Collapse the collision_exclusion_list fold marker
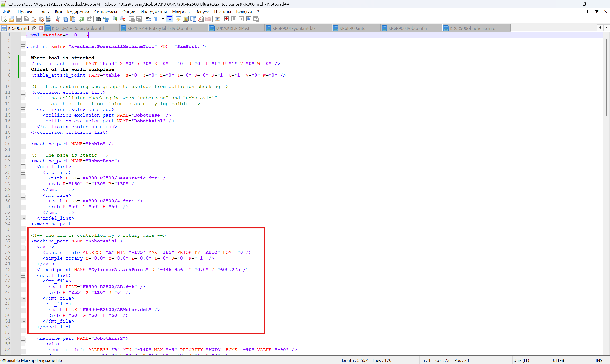The height and width of the screenshot is (364, 610). (x=23, y=92)
